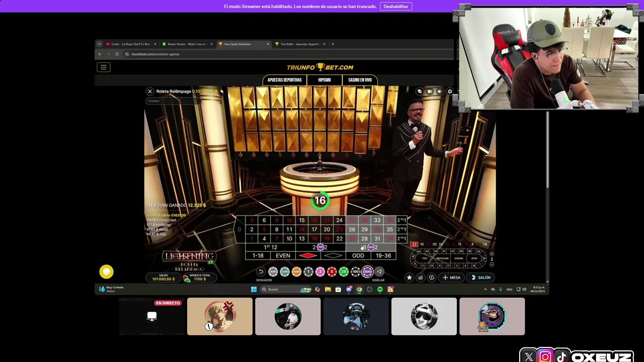Open Windows Start menu
Image resolution: width=644 pixels, height=362 pixels.
(x=254, y=289)
